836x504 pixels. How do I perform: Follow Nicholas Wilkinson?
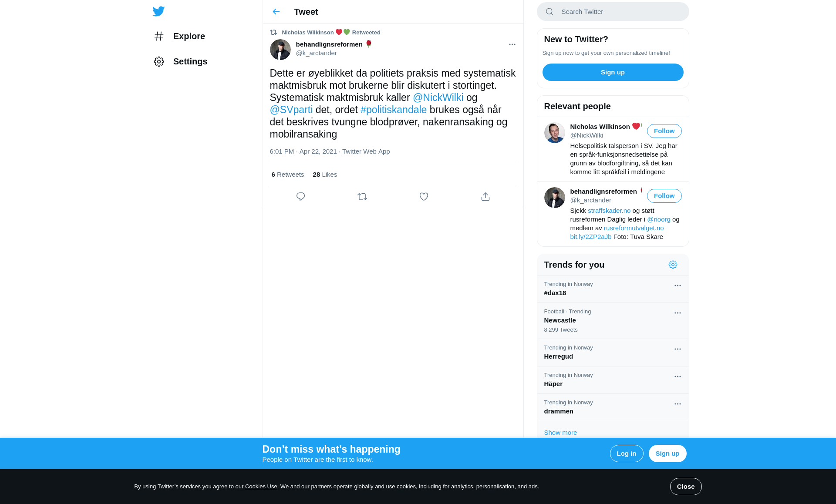[x=664, y=131]
